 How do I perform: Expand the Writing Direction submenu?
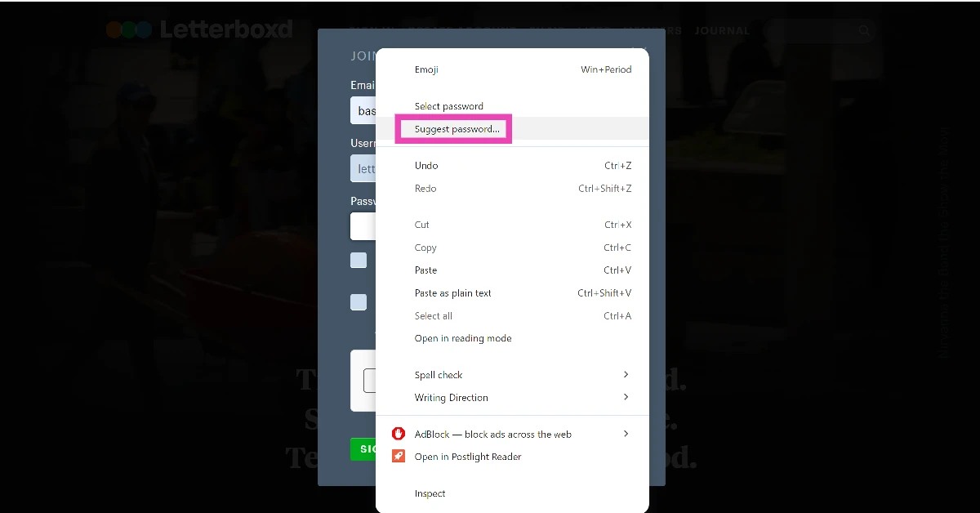(x=452, y=398)
